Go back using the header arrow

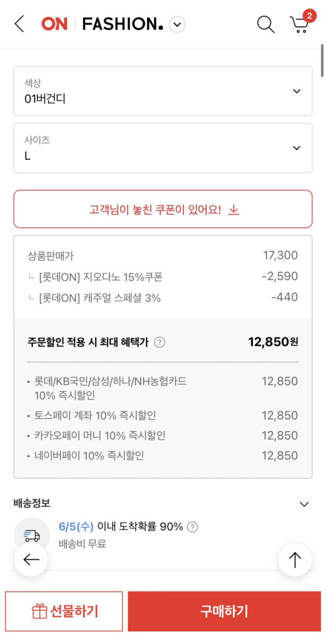point(20,24)
